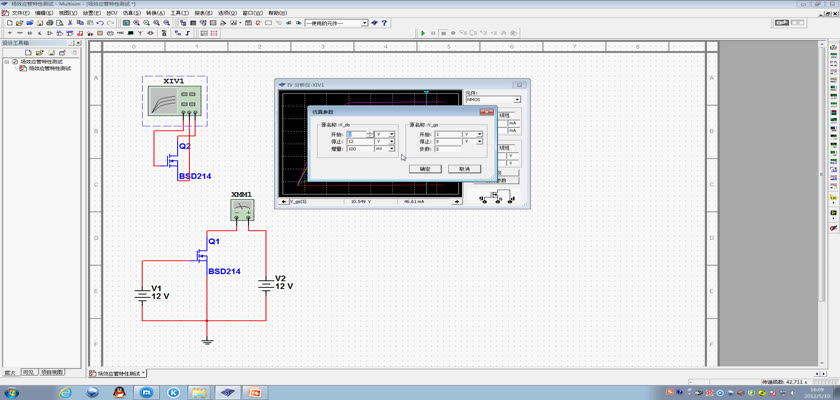Click the V_gs step count field
This screenshot has height=400, width=840.
tap(448, 148)
